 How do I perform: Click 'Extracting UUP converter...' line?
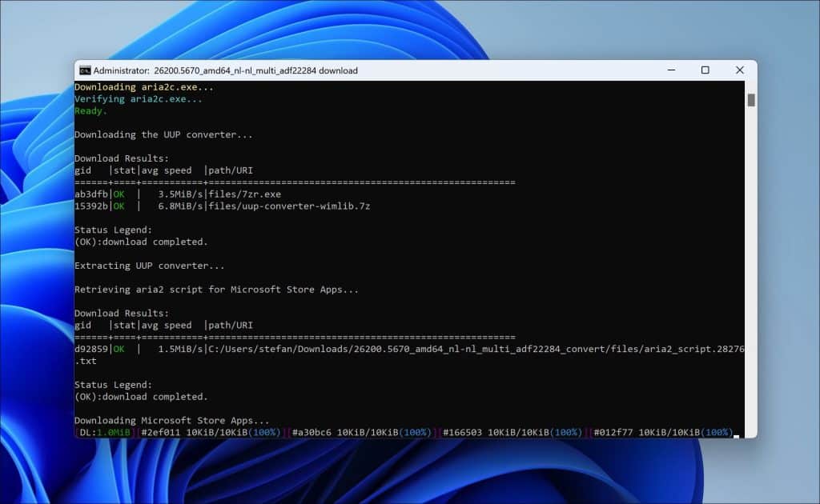coord(149,266)
